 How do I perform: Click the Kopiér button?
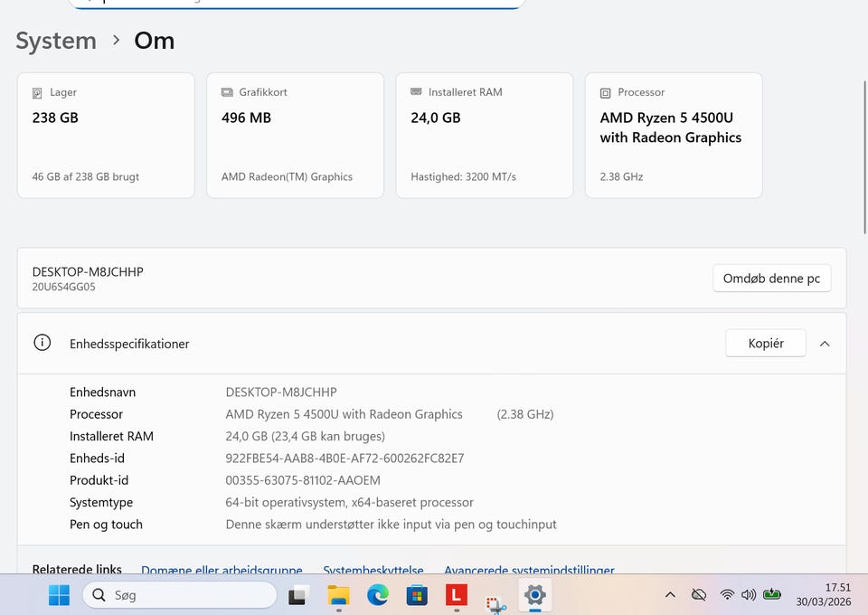pos(765,344)
